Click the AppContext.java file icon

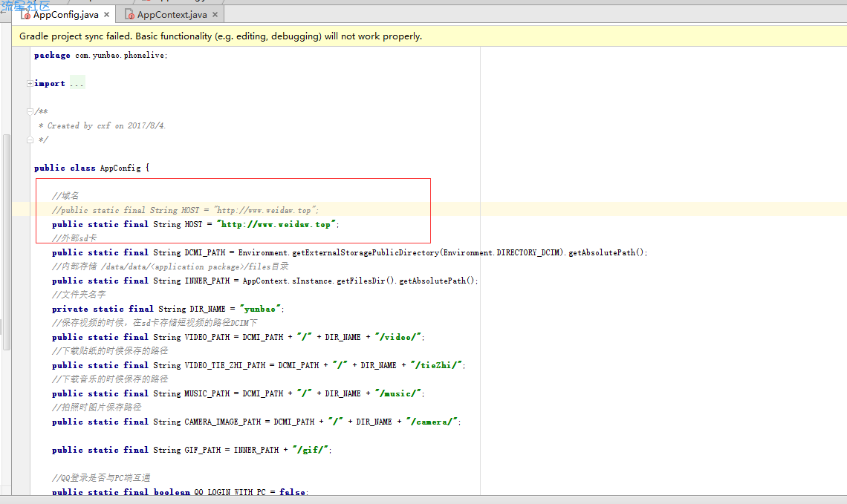[129, 15]
